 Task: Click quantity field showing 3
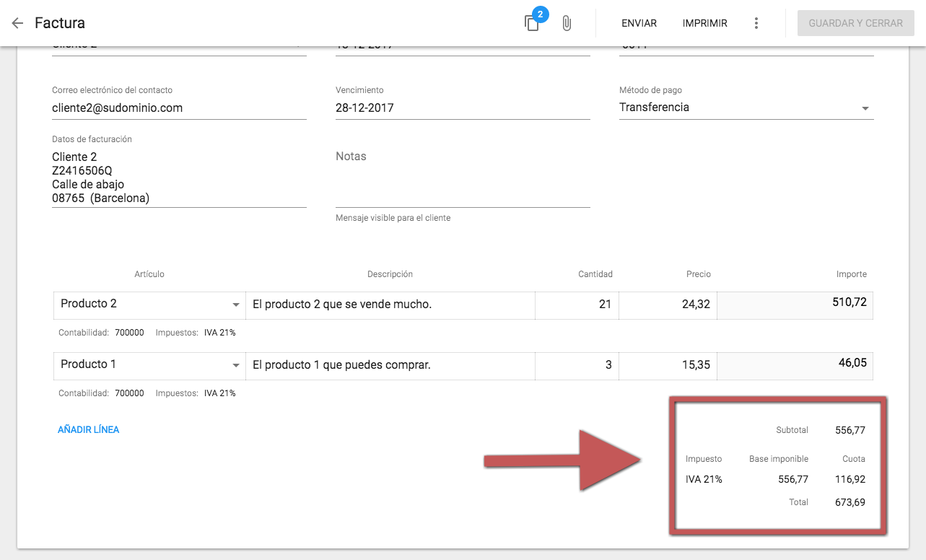coord(577,365)
